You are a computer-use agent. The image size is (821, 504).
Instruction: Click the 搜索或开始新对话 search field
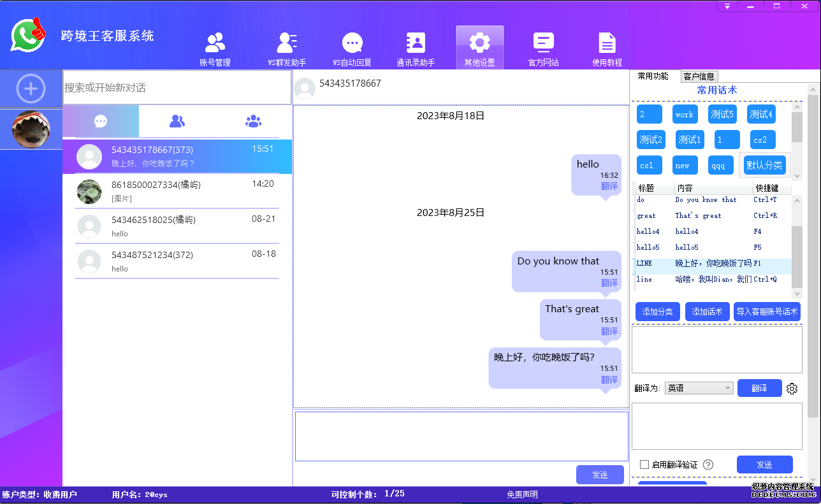click(x=177, y=87)
